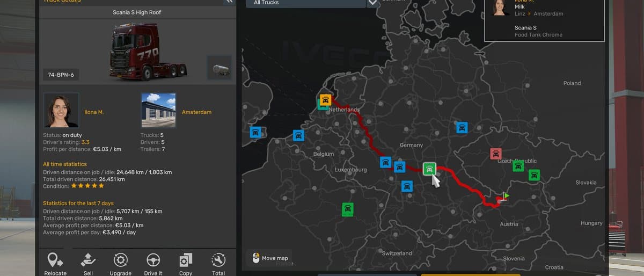Click driver Ilona M. portrait in truck details
This screenshot has width=644, height=276.
coord(61,111)
